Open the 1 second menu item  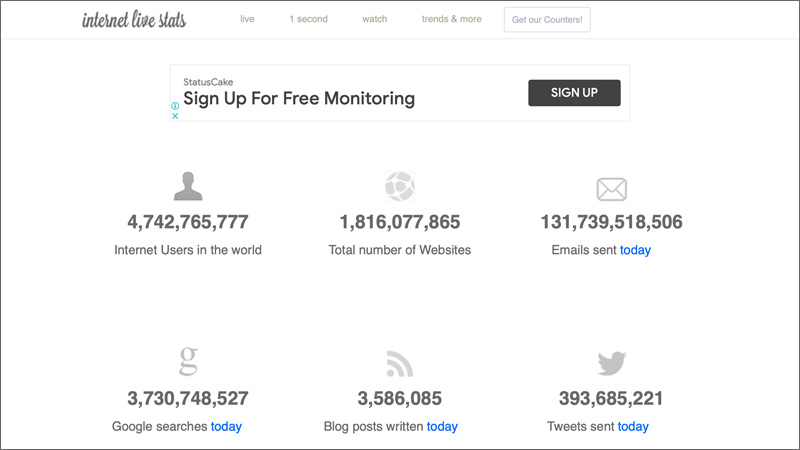point(308,19)
